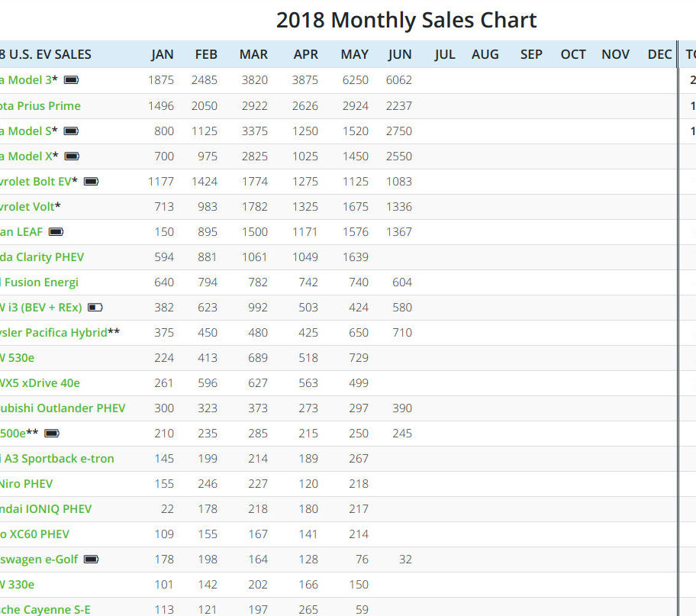Click the APR column header

pos(306,55)
